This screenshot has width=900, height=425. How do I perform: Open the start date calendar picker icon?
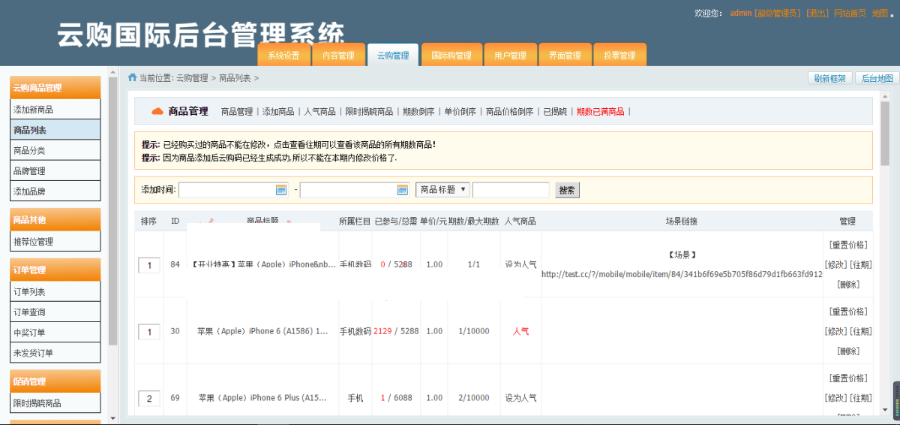coord(281,189)
